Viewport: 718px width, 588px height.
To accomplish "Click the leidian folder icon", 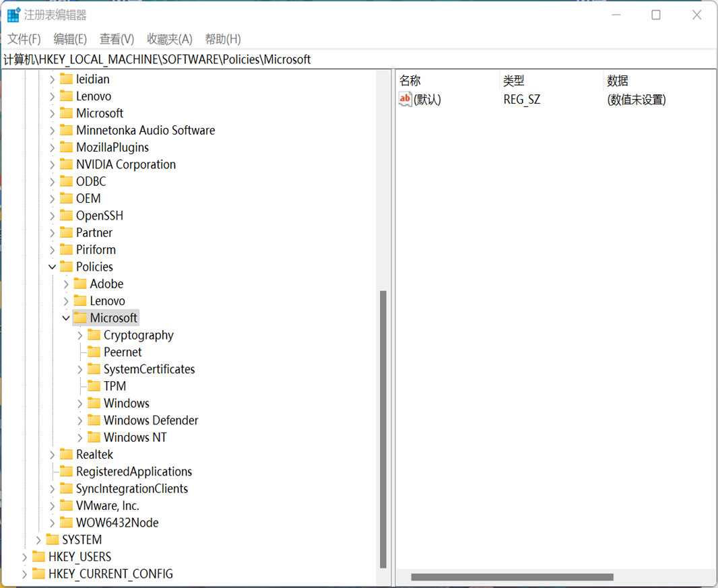I will click(x=67, y=79).
